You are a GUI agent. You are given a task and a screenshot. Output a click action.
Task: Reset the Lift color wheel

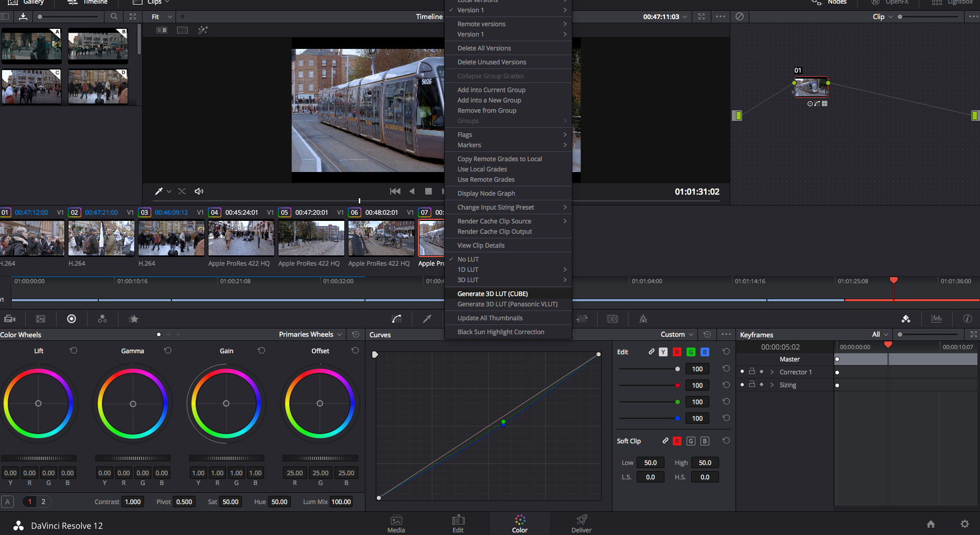tap(74, 350)
